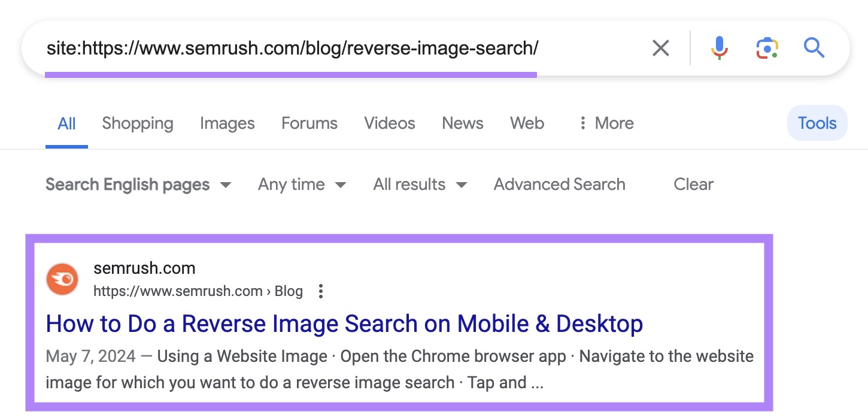The image size is (868, 417).
Task: Click Clear to remove search filters
Action: [x=693, y=185]
